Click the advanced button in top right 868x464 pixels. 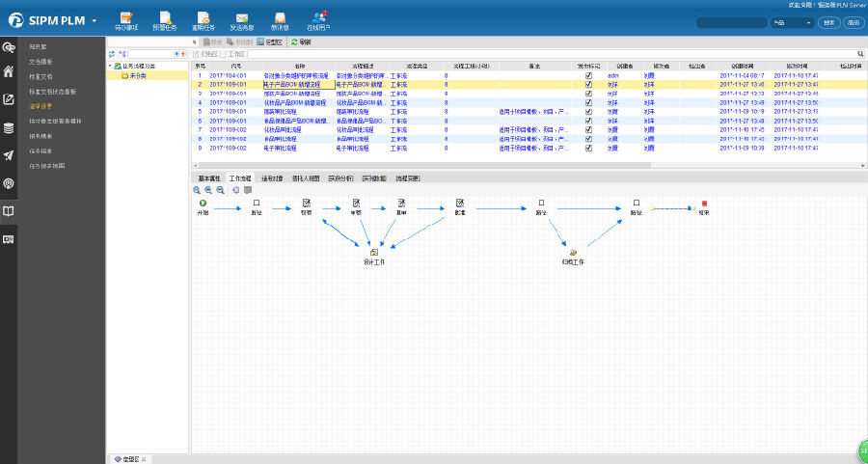853,22
